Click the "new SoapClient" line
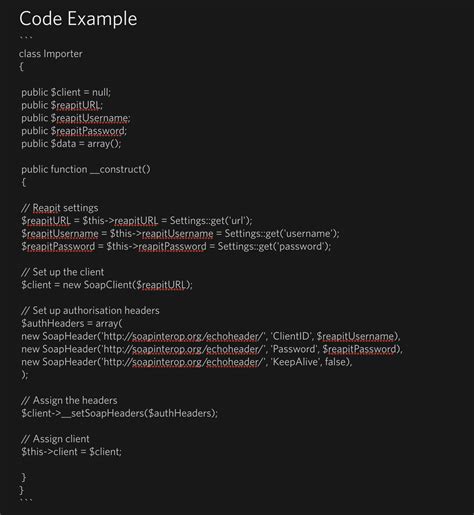 pos(107,285)
